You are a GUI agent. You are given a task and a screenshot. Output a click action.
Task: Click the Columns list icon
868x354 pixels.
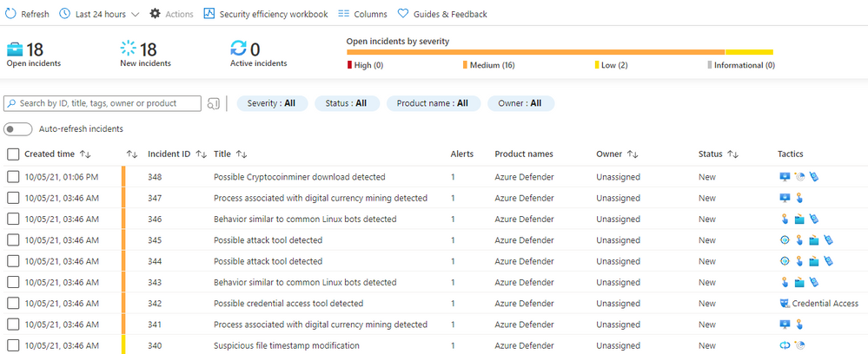[x=344, y=13]
